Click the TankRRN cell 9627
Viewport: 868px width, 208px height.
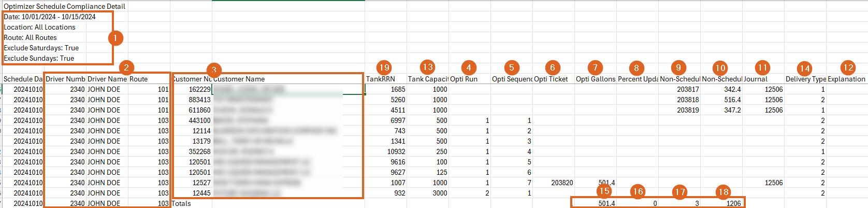tap(386, 172)
